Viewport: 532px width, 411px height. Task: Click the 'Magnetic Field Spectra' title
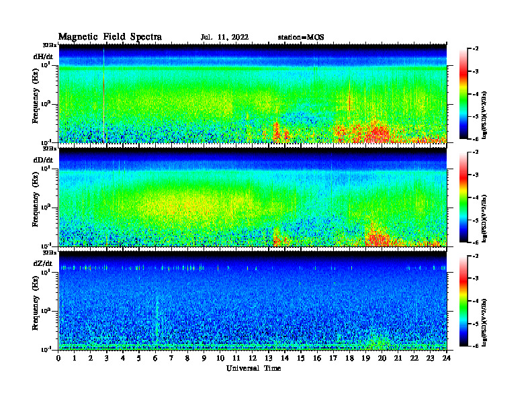click(x=110, y=37)
